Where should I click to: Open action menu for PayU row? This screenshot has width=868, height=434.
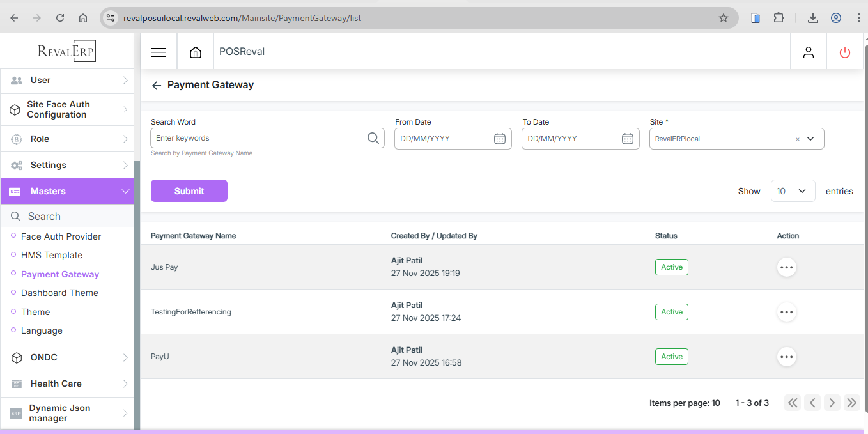point(786,357)
